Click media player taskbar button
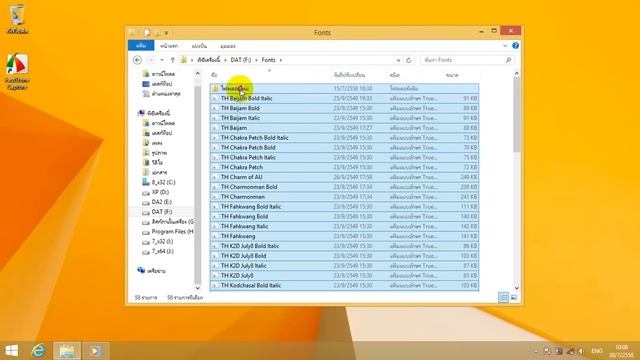The width and height of the screenshot is (640, 360). pos(95,351)
